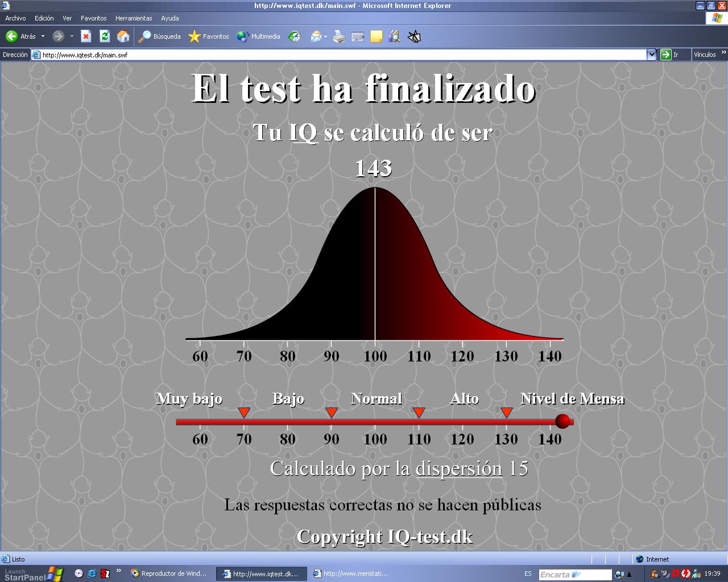The image size is (728, 582).
Task: Click the red triangle marker at 110
Action: [x=419, y=413]
